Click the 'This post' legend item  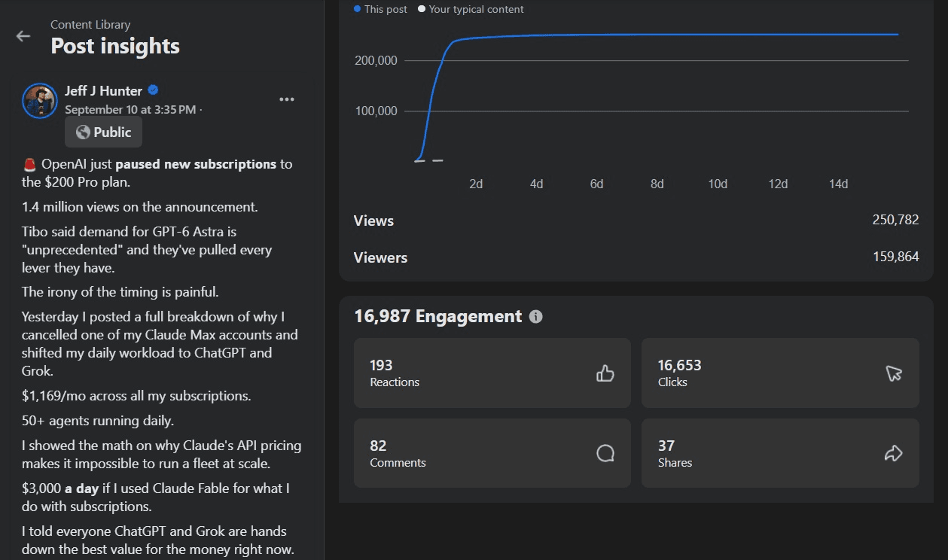[x=380, y=9]
